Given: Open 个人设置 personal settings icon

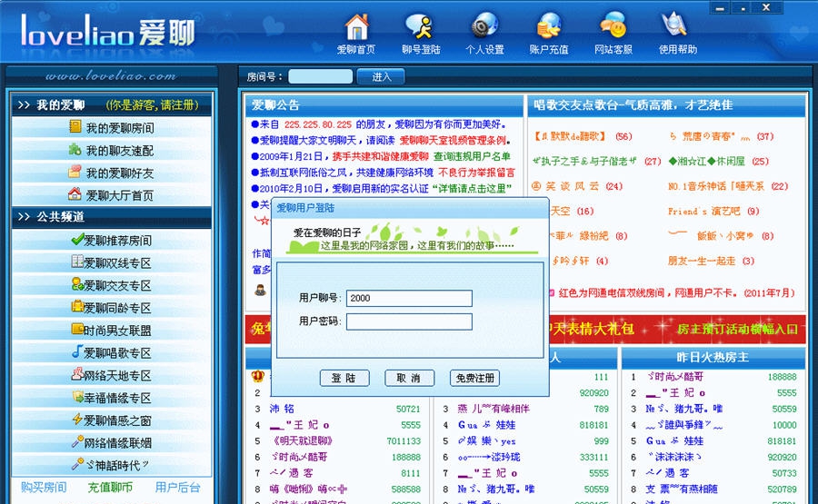Looking at the screenshot, I should click(484, 26).
